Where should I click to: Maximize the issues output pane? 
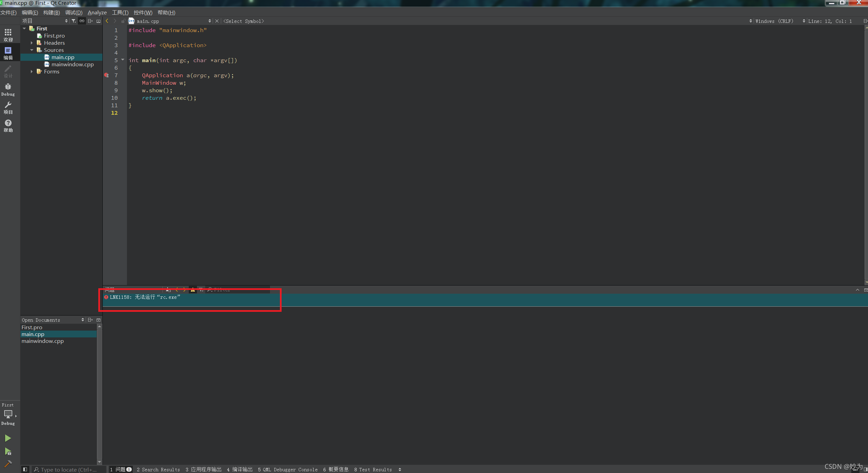[x=857, y=290]
